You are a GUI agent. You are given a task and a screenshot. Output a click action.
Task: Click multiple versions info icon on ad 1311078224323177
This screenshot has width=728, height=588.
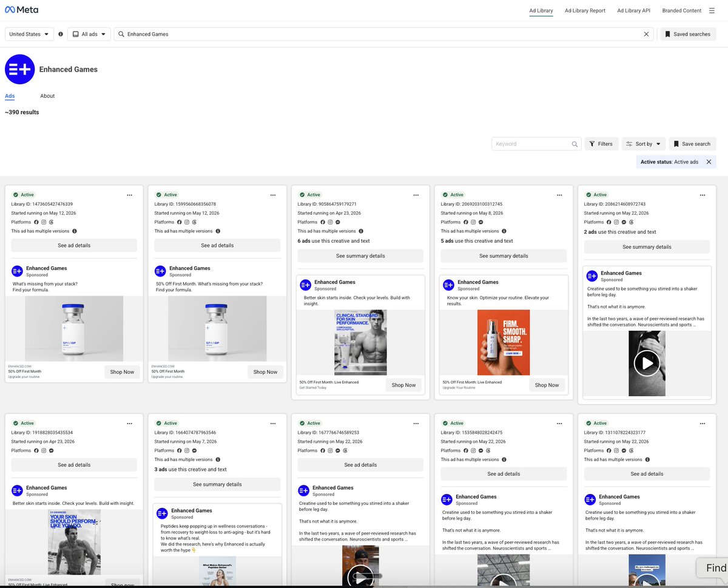pyautogui.click(x=647, y=459)
